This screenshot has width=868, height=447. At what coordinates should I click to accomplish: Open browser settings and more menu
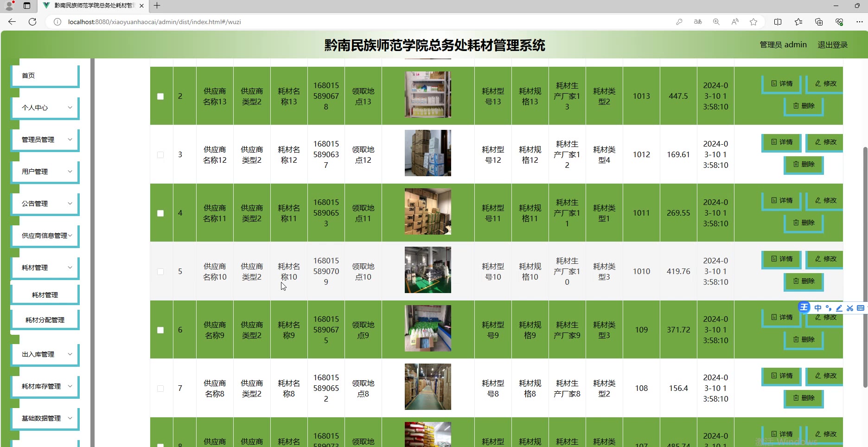(x=859, y=22)
